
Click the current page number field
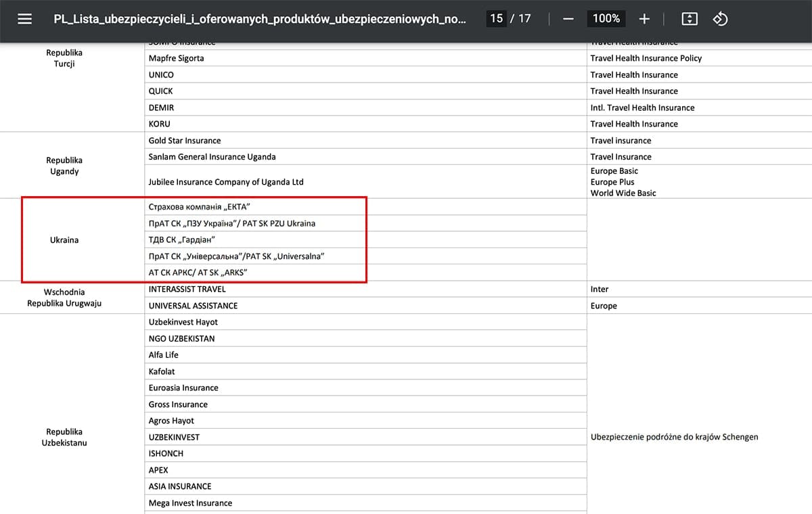pyautogui.click(x=497, y=19)
